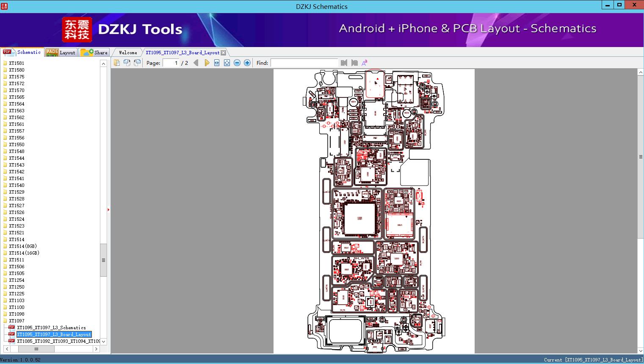Click the fit-whole-page icon

pos(227,63)
